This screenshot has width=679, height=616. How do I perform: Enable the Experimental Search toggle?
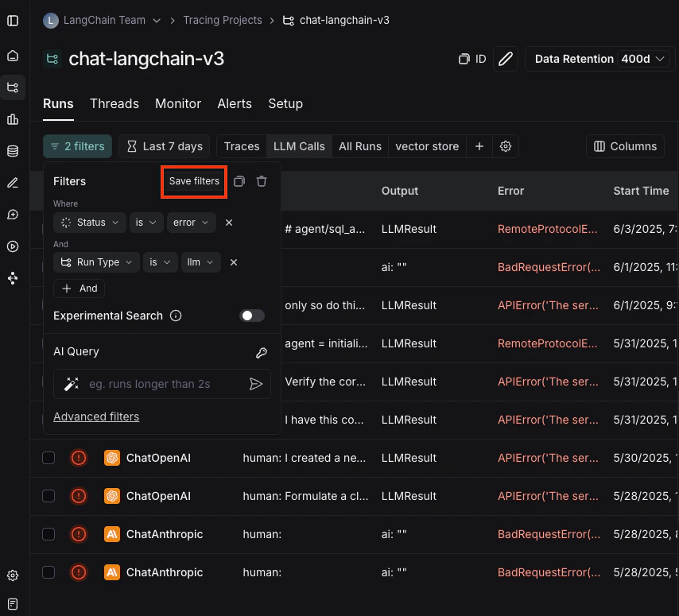click(x=252, y=316)
